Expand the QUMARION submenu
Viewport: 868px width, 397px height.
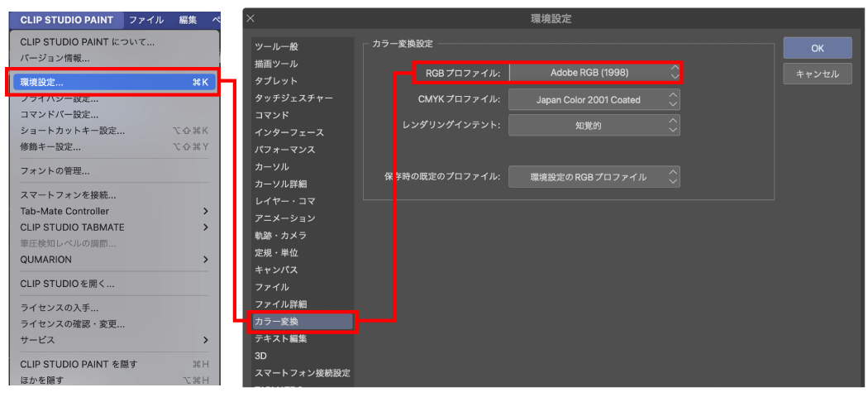(115, 259)
